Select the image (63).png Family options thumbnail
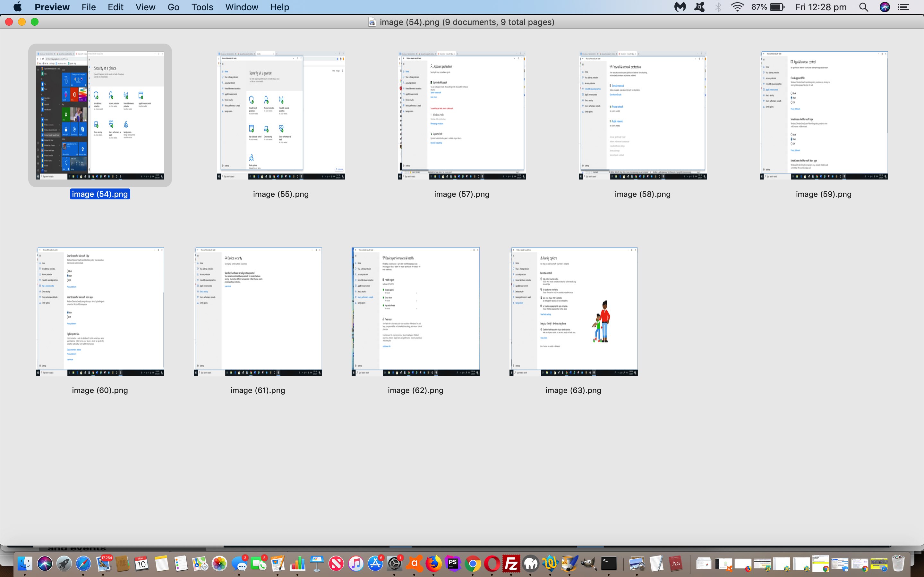The width and height of the screenshot is (924, 577). point(574,311)
